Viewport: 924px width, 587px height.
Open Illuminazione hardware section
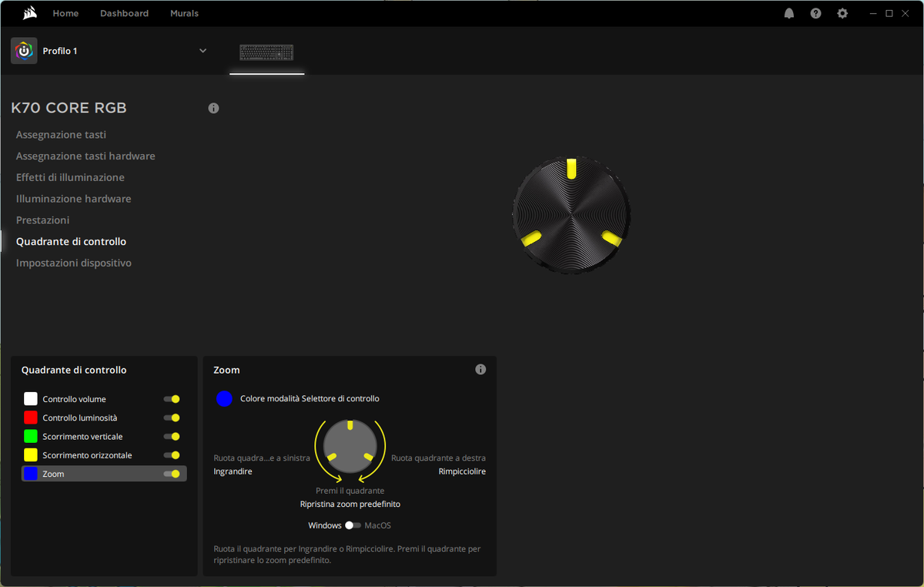pos(73,199)
